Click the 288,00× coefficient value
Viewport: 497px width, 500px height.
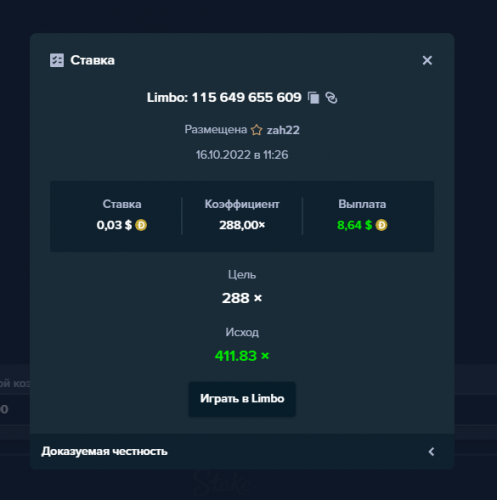(x=242, y=225)
